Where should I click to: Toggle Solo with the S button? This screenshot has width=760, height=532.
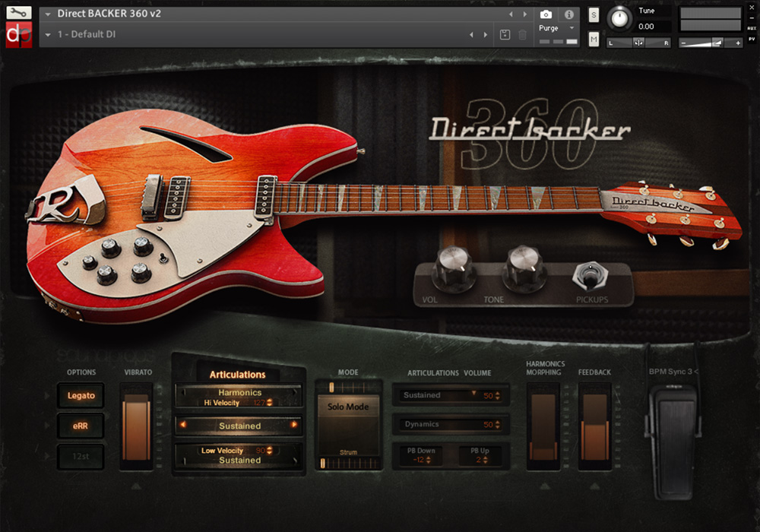point(594,15)
